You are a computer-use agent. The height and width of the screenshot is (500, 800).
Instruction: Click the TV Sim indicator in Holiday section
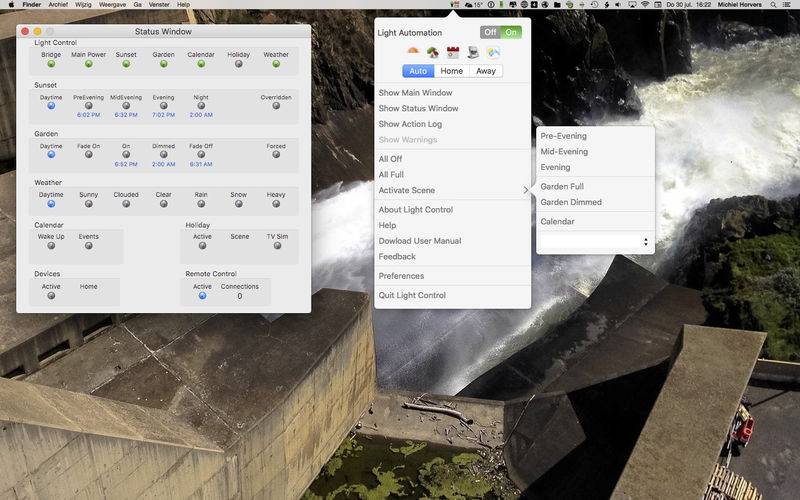coord(278,245)
